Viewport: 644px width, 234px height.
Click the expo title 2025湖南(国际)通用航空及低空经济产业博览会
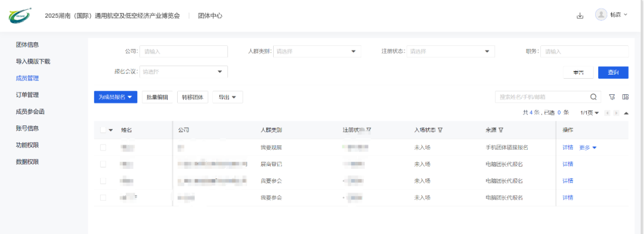click(x=112, y=16)
